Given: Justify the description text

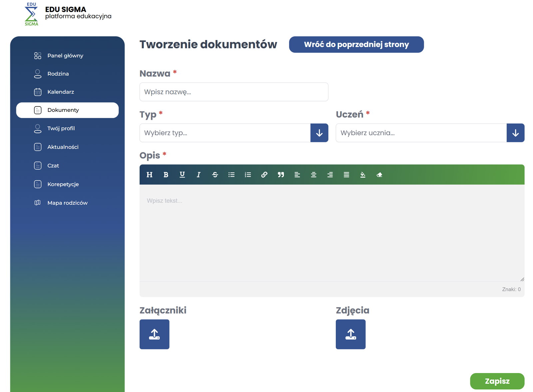Looking at the screenshot, I should pyautogui.click(x=346, y=175).
